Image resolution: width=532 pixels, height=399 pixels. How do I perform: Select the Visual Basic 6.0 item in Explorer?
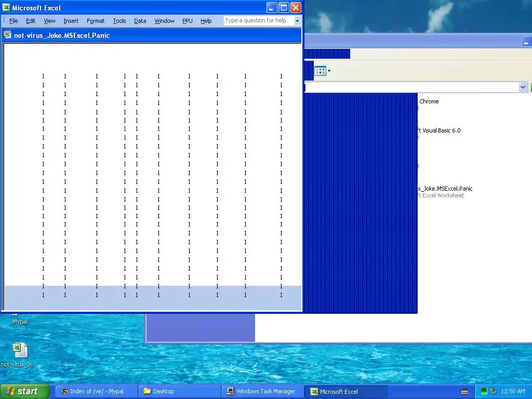(438, 130)
